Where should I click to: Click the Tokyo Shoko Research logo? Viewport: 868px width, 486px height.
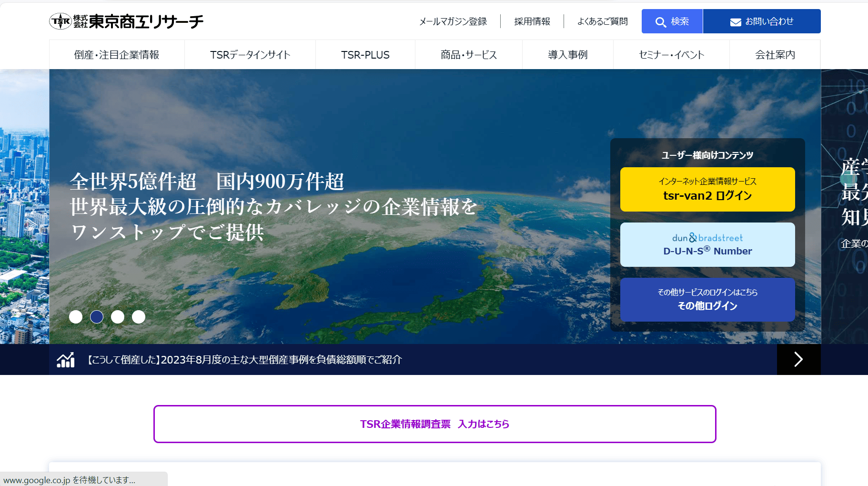[126, 21]
